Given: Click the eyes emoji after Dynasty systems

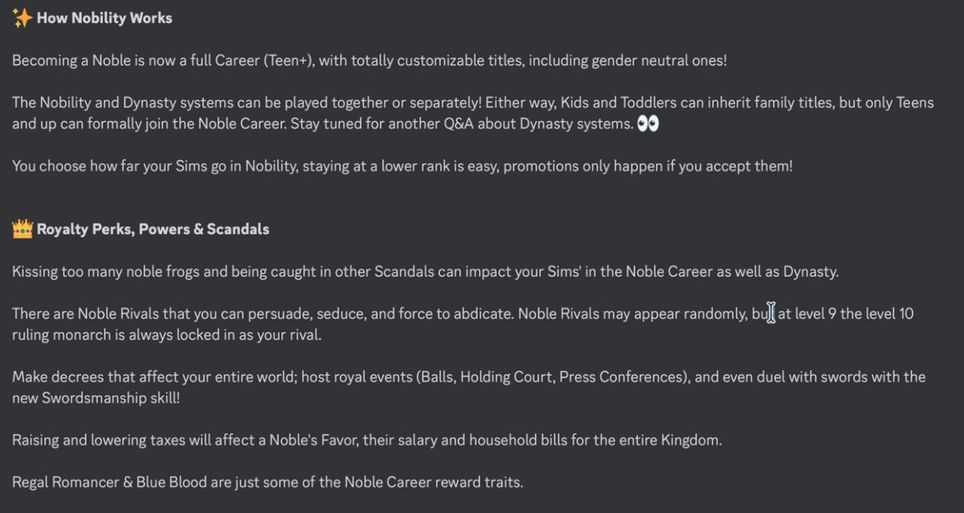Looking at the screenshot, I should point(648,124).
